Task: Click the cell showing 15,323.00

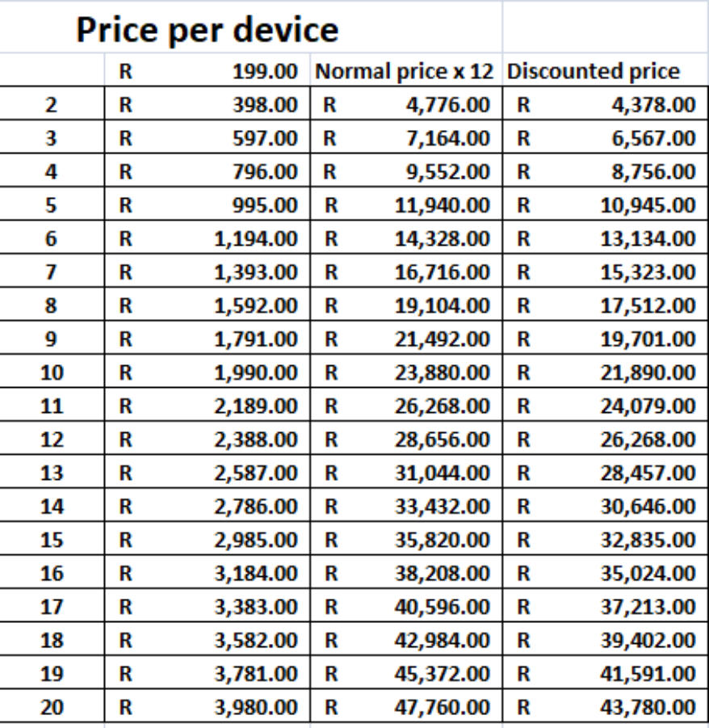Action: point(606,270)
